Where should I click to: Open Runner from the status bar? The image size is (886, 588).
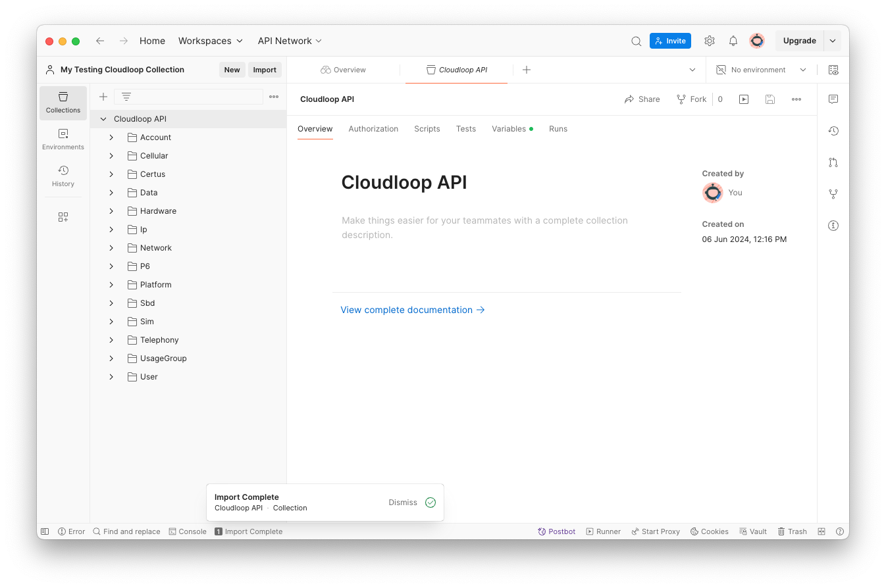point(603,531)
